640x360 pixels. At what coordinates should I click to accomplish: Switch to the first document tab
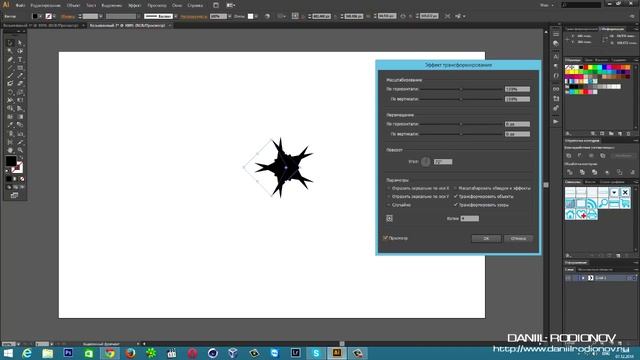coord(41,25)
